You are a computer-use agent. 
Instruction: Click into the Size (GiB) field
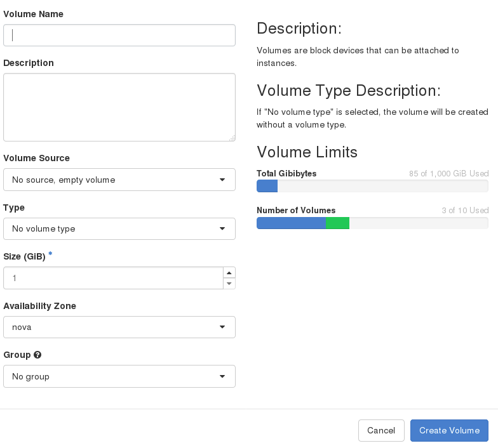[113, 278]
